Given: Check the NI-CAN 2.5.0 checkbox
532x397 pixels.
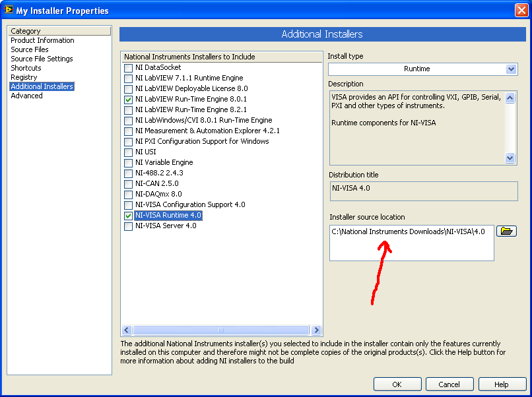Looking at the screenshot, I should [128, 184].
